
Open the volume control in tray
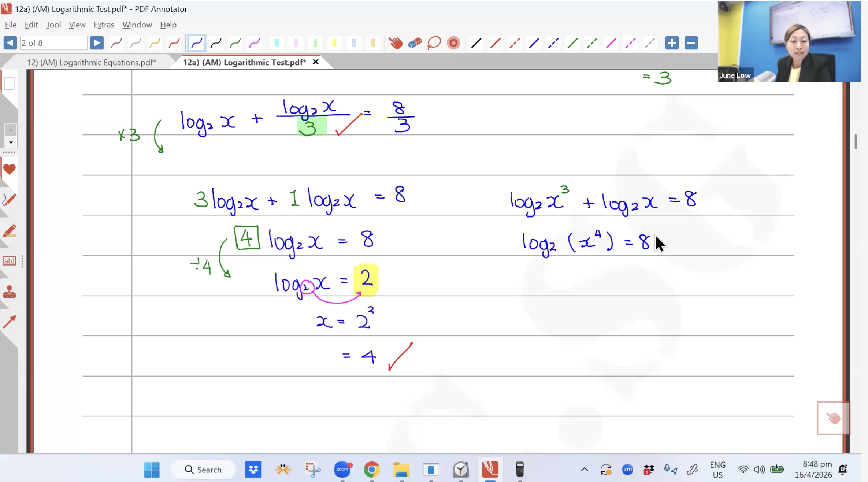pos(759,470)
